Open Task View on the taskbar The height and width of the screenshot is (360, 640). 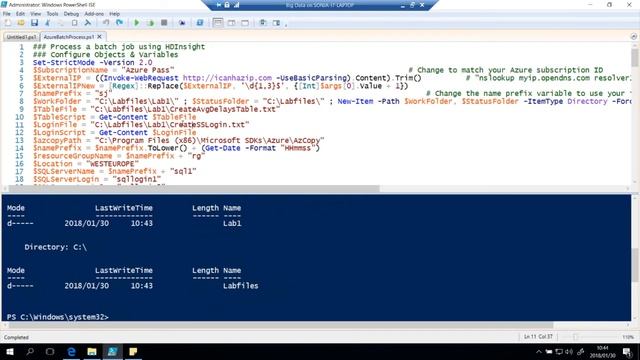(x=50, y=351)
